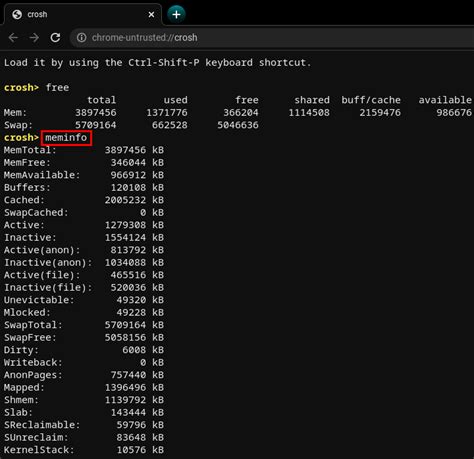The image size is (474, 459).
Task: Click the KernelStack line at bottom
Action: point(84,450)
